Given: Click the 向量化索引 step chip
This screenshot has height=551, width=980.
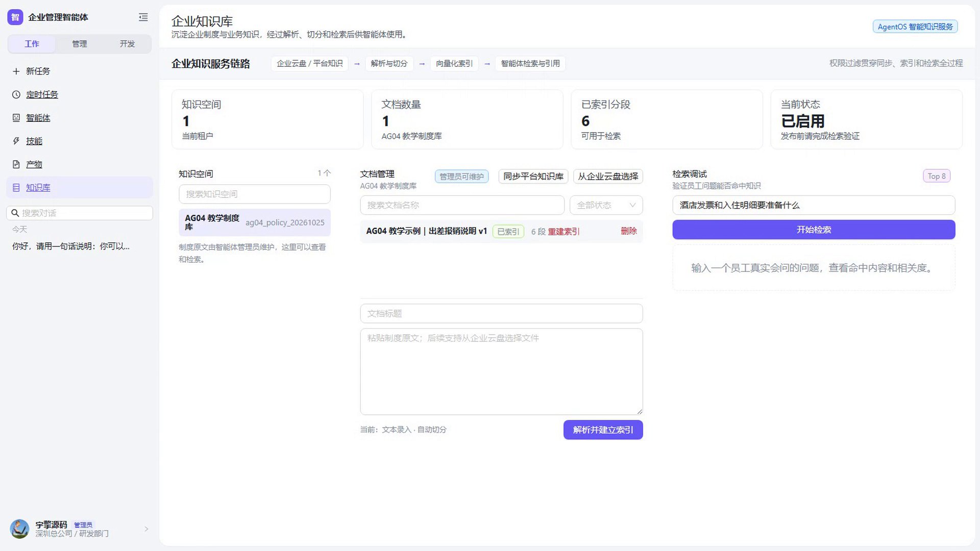Looking at the screenshot, I should (454, 64).
